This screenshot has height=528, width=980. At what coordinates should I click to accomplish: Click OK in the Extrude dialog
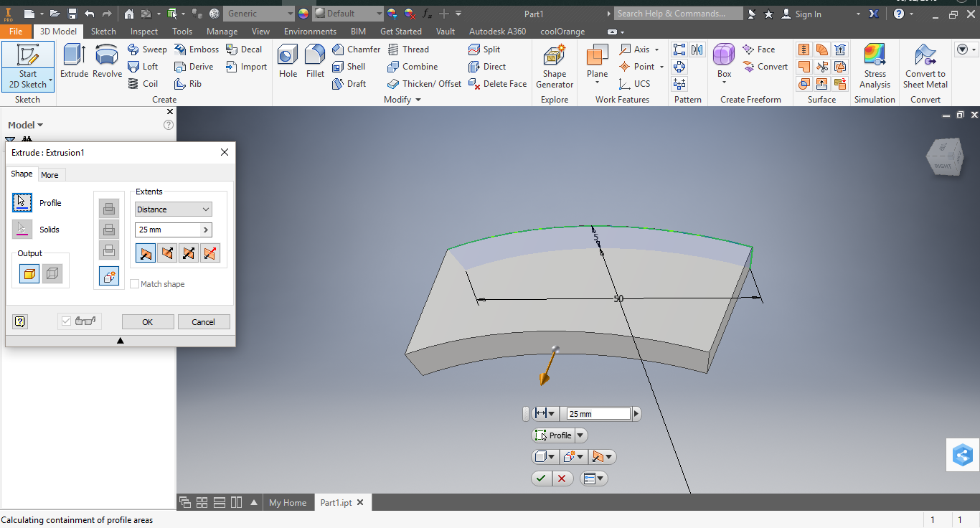[x=148, y=322]
